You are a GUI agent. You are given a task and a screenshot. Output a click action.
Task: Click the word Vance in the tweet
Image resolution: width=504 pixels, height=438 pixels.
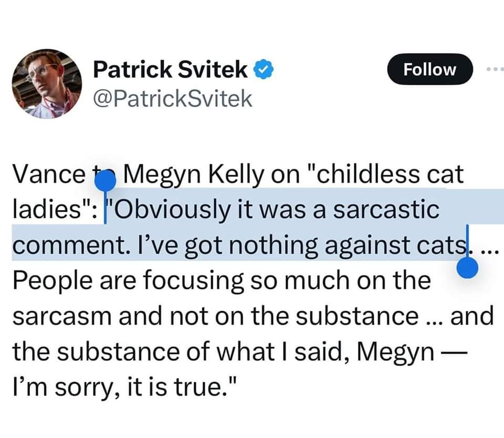pyautogui.click(x=49, y=174)
